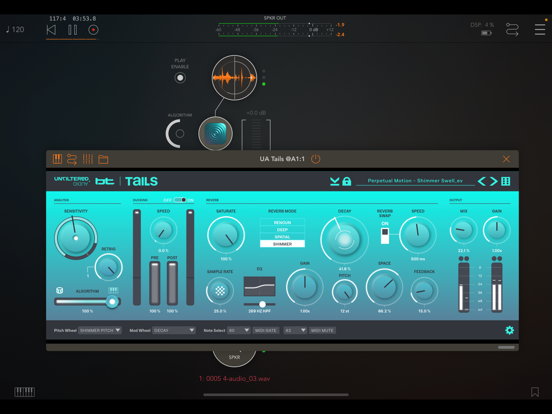Screen dimensions: 552x414
Task: Click the bookmark icon at bottom right
Action: pyautogui.click(x=535, y=392)
